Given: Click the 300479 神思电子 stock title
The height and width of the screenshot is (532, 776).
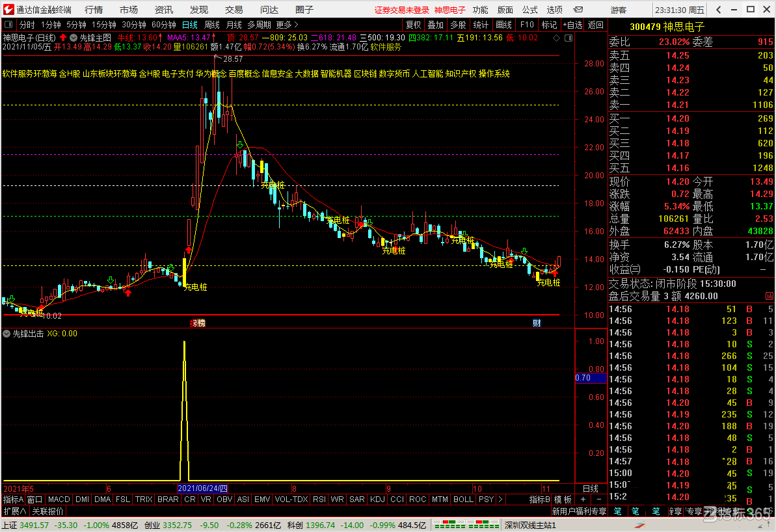Looking at the screenshot, I should (667, 27).
